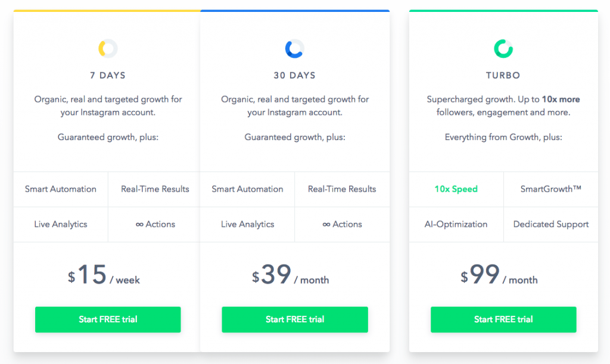Click Live Analytics in 7 Days plan
The image size is (610, 364).
pyautogui.click(x=61, y=225)
